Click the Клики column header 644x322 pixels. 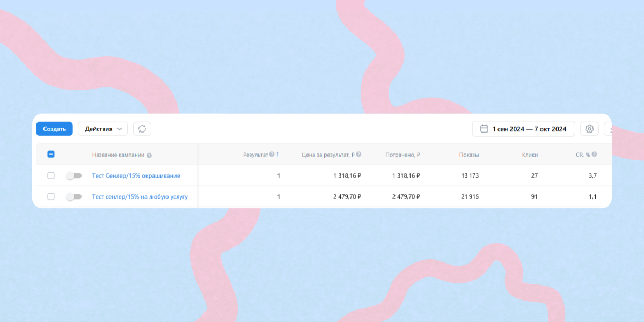(530, 155)
